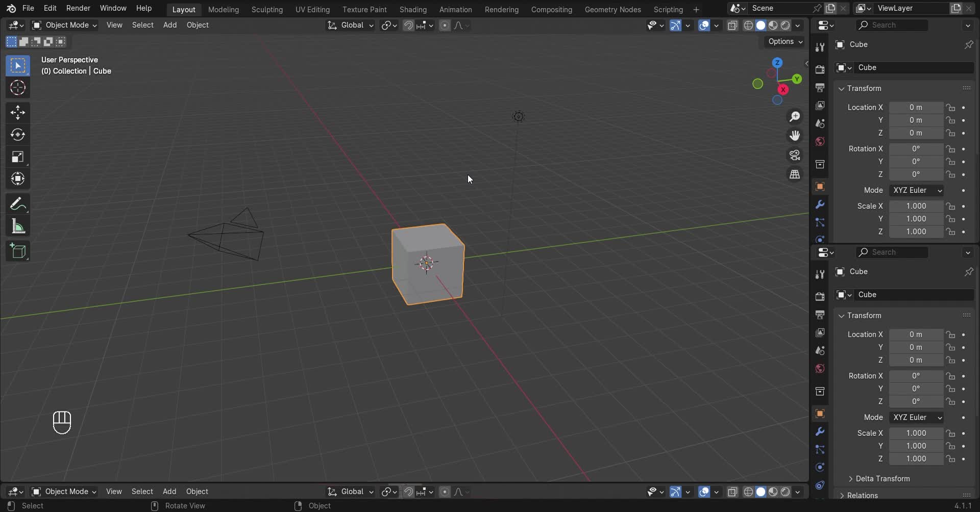Open Particles properties tab in lower panel
This screenshot has height=512, width=980.
click(x=820, y=449)
